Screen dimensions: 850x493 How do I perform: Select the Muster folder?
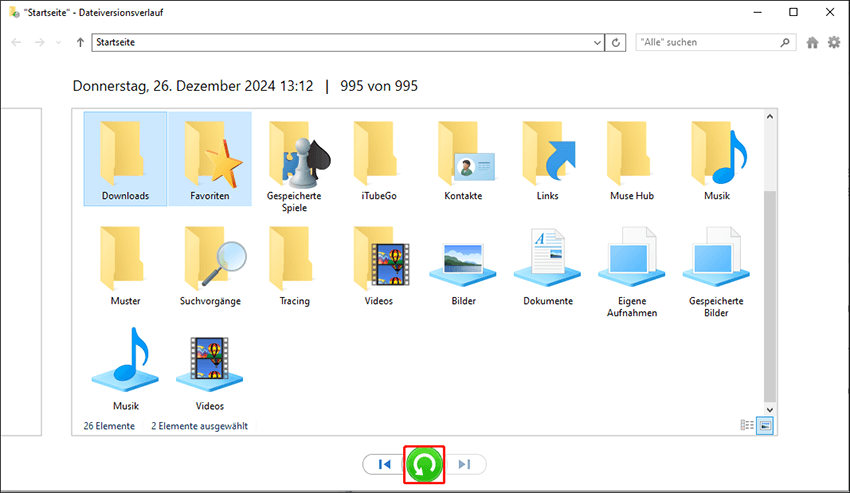pos(125,266)
